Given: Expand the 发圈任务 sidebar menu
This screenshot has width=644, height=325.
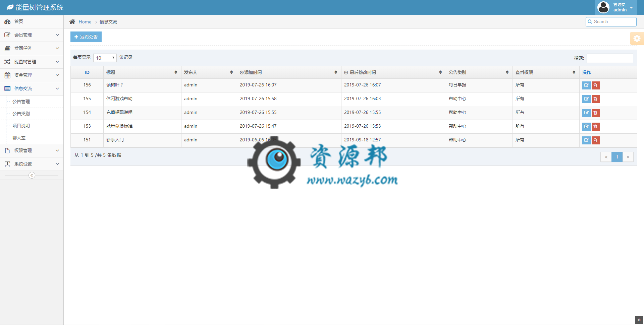Looking at the screenshot, I should pyautogui.click(x=32, y=48).
